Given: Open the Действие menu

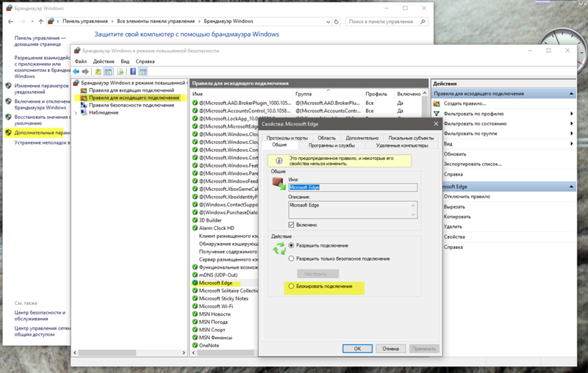Looking at the screenshot, I should (104, 62).
